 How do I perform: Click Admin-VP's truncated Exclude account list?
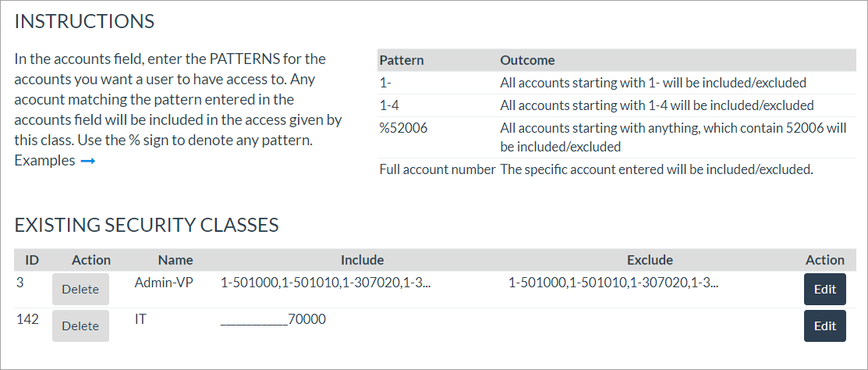pos(613,283)
